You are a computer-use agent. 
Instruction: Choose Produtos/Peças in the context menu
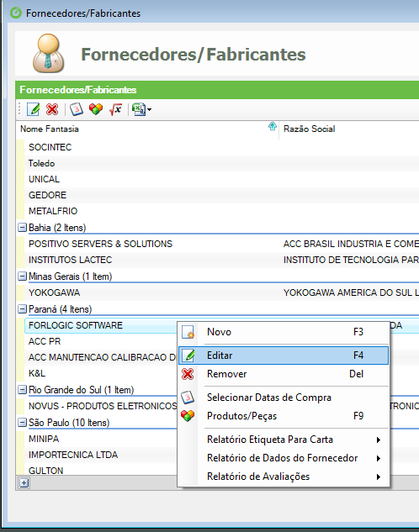pyautogui.click(x=284, y=416)
